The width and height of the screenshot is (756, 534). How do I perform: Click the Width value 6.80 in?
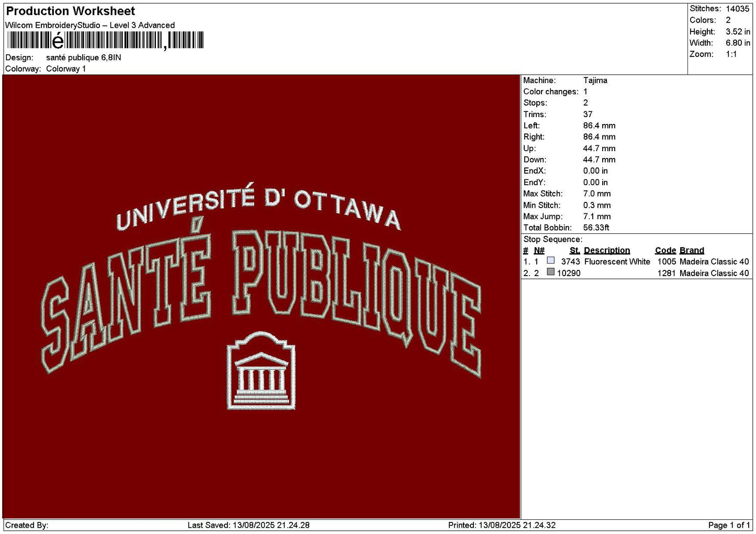(738, 43)
